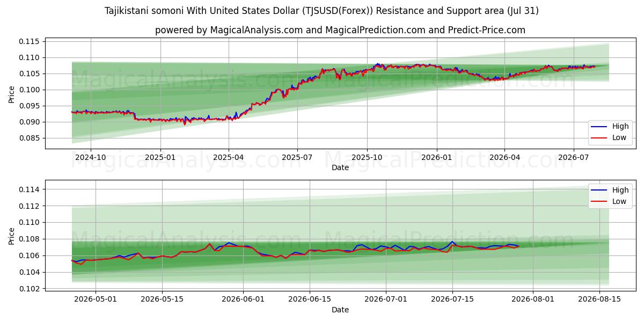Click 'High' in the bottom chart legend

(x=620, y=190)
